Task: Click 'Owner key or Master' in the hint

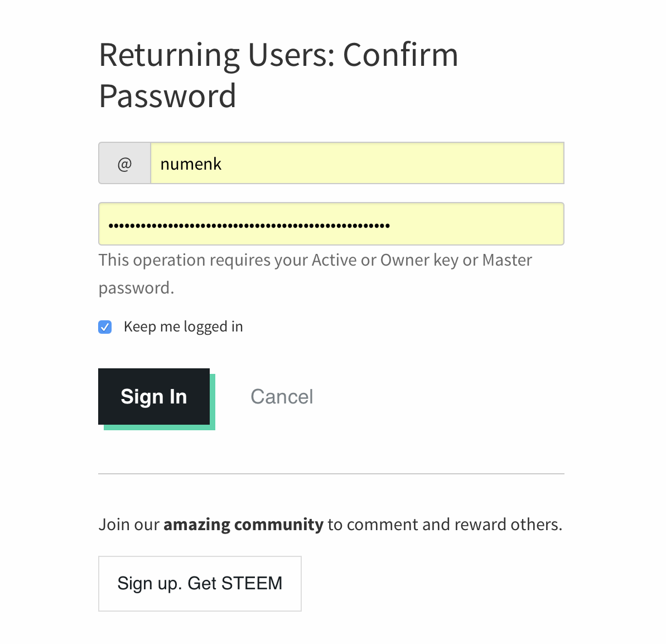Action: tap(456, 260)
